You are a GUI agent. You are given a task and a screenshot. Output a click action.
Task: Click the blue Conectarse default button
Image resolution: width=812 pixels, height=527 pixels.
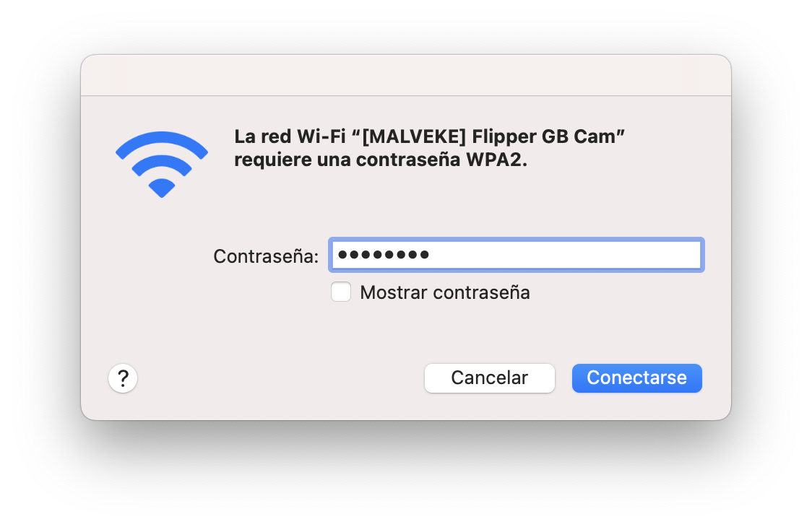click(637, 378)
